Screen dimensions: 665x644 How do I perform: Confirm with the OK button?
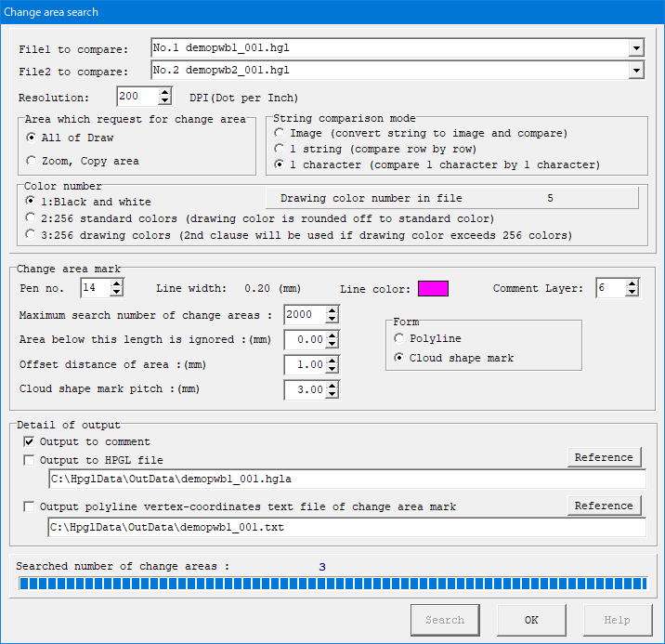531,620
